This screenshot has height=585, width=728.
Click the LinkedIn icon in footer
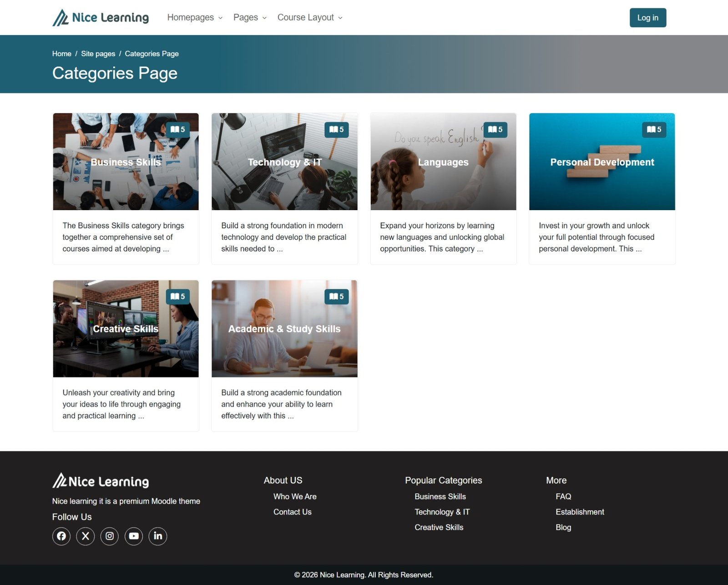pyautogui.click(x=158, y=536)
